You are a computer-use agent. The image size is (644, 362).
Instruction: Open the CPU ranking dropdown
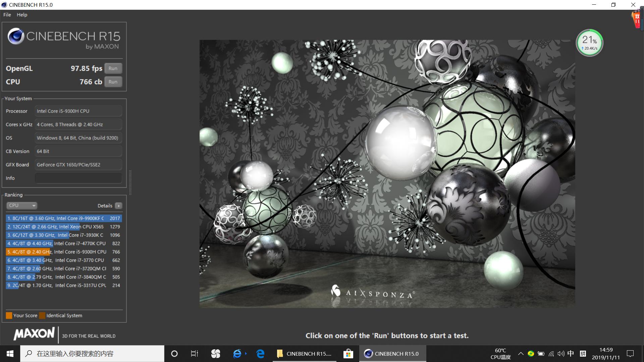22,205
